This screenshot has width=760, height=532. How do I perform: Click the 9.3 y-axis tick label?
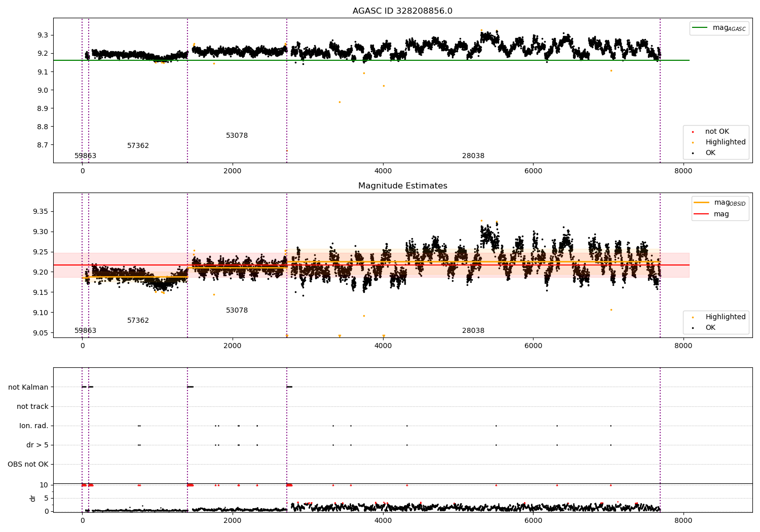coord(43,35)
